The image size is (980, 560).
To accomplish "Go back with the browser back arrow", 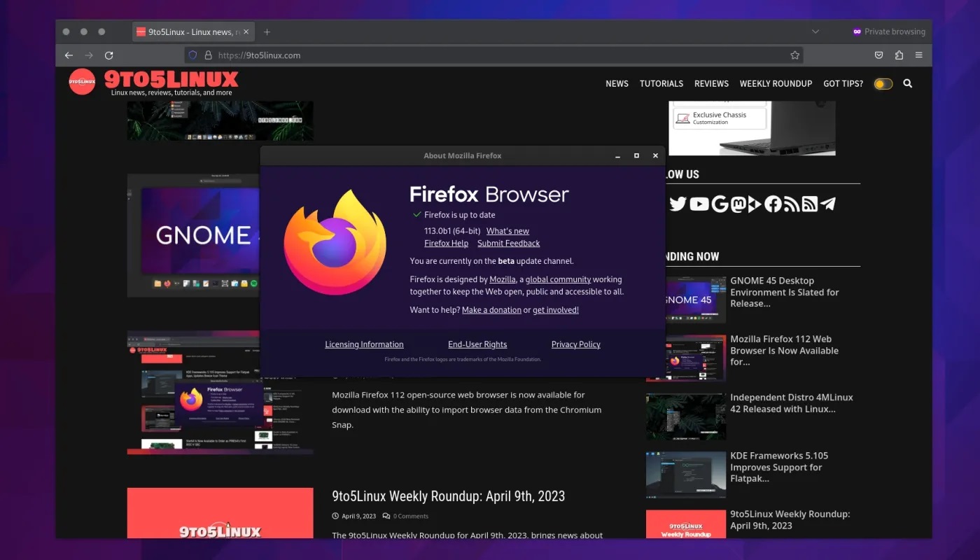I will [x=69, y=55].
